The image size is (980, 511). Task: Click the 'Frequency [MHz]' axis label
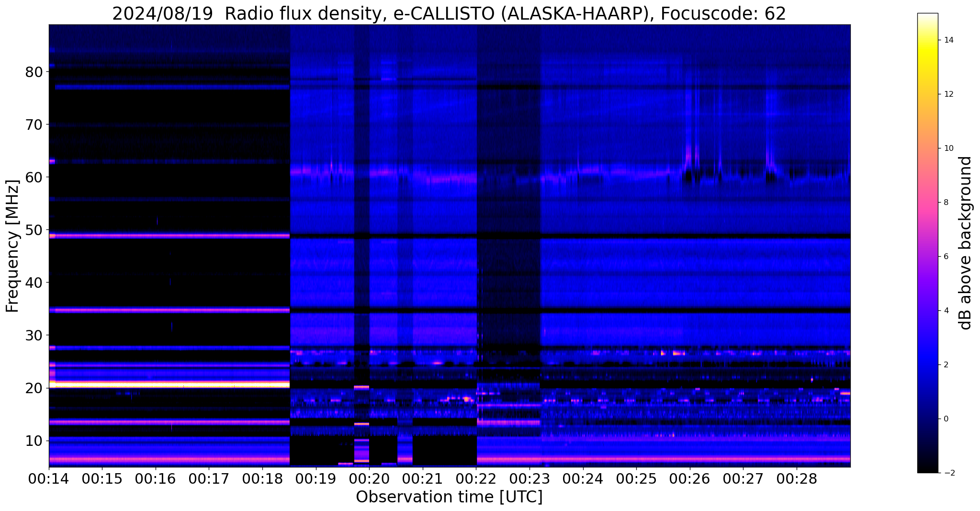(x=12, y=246)
